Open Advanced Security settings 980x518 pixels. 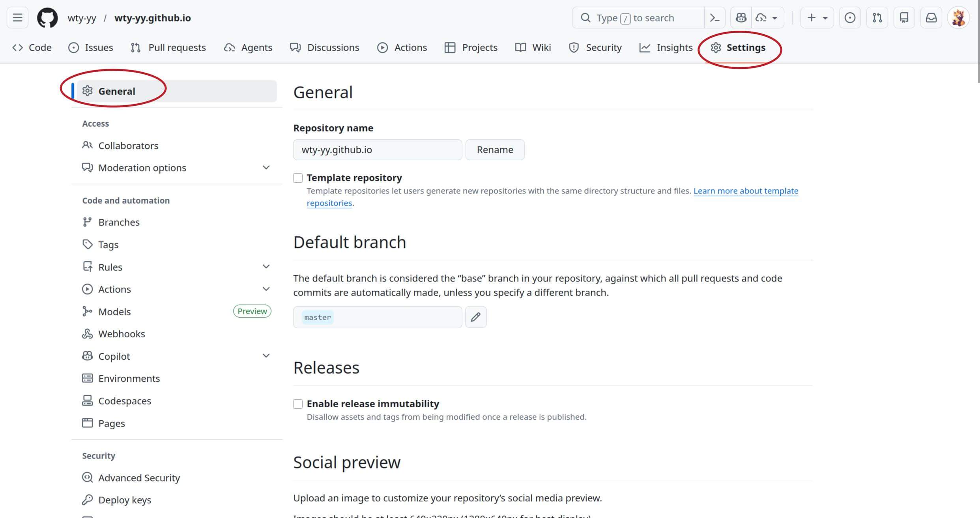(177, 478)
